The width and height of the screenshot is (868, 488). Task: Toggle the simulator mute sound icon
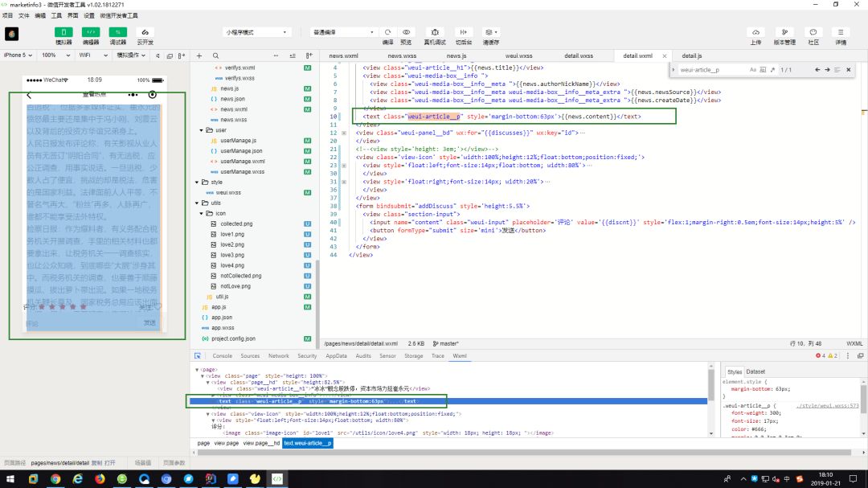pyautogui.click(x=158, y=56)
